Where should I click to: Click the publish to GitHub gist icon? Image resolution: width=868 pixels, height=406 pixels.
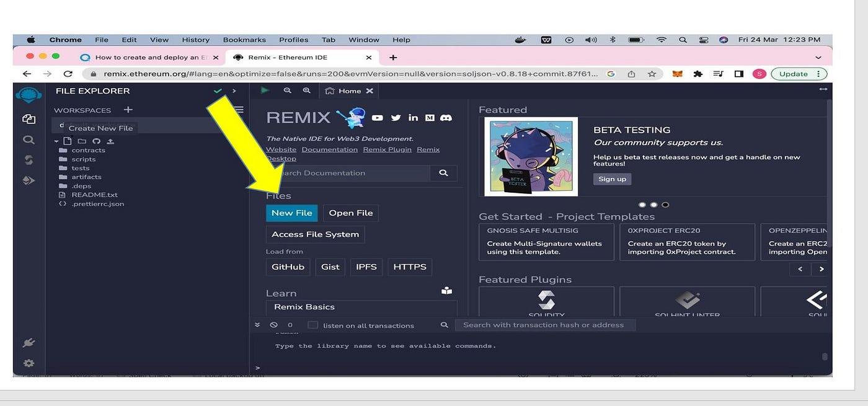click(96, 141)
